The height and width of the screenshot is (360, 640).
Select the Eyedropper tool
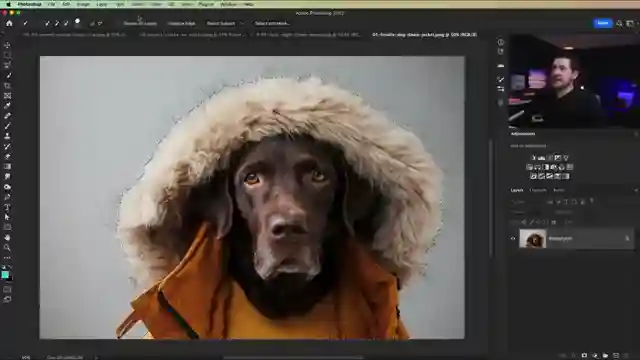[7, 106]
